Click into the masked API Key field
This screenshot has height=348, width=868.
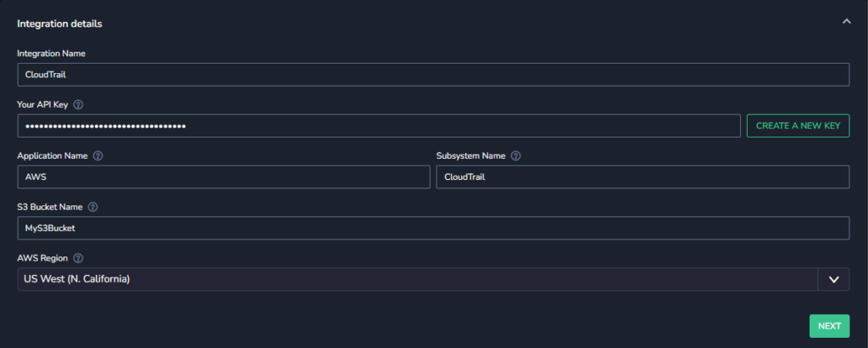pos(379,126)
